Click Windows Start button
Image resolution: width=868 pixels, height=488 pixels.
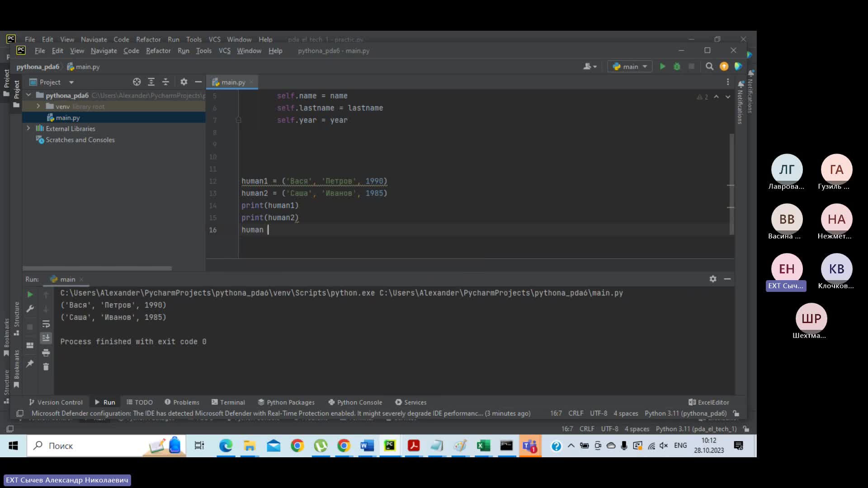13,446
